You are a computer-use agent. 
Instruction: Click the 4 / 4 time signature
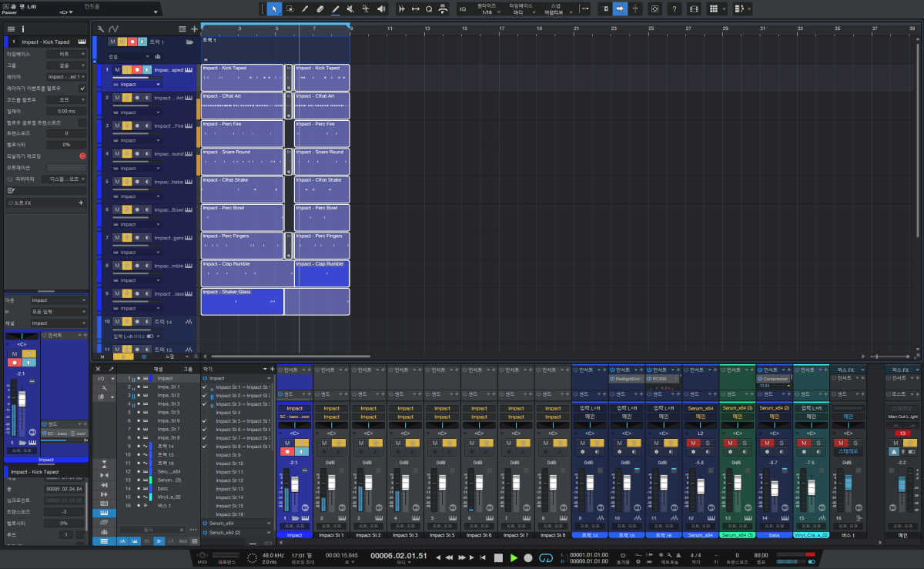pos(696,554)
